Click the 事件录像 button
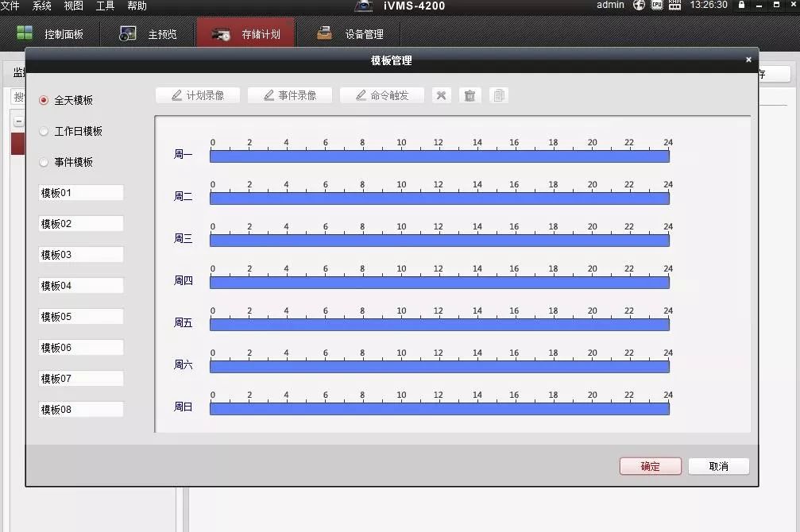 coord(290,95)
